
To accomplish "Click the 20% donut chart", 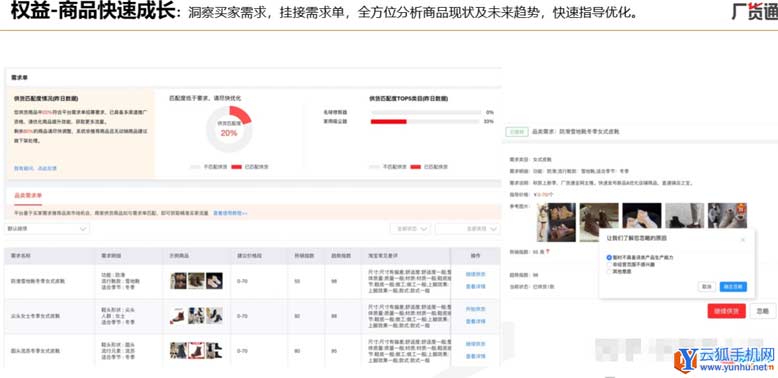I will pyautogui.click(x=229, y=130).
